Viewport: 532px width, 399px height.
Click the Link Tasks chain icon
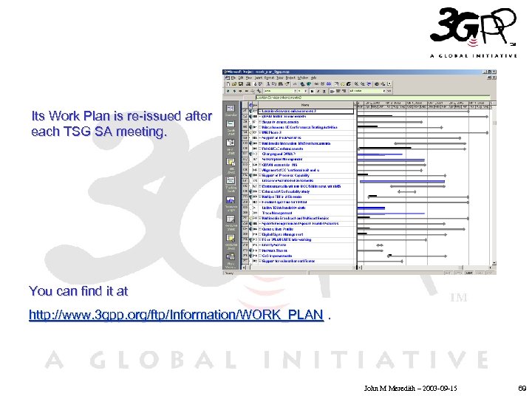pyautogui.click(x=316, y=83)
